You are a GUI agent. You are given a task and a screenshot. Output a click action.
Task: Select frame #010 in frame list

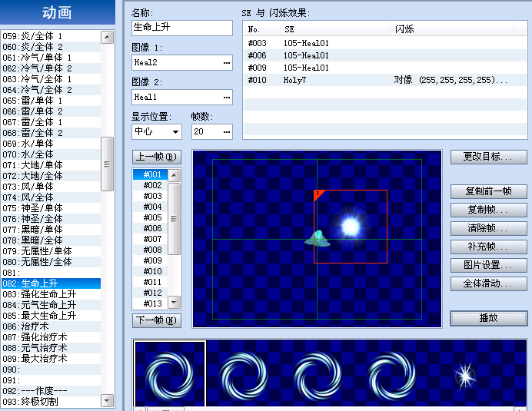pyautogui.click(x=151, y=271)
